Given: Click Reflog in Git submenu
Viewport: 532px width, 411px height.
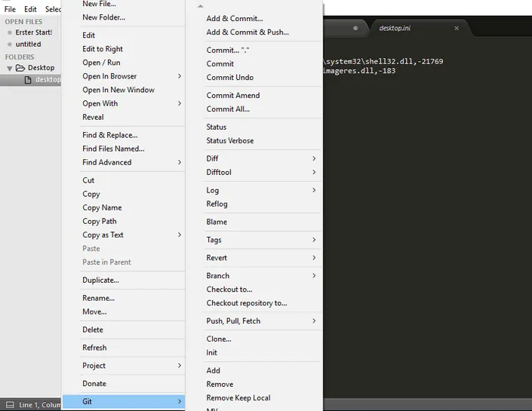Looking at the screenshot, I should 217,204.
